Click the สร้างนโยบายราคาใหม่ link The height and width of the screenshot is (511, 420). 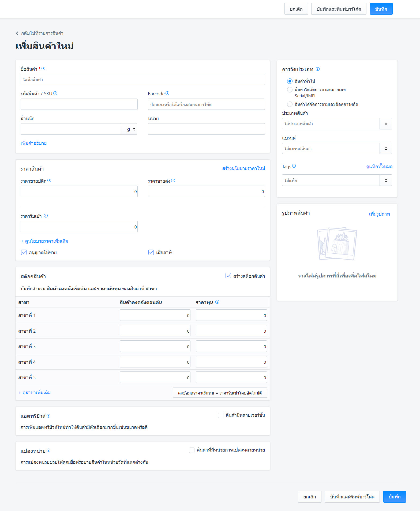click(x=243, y=168)
